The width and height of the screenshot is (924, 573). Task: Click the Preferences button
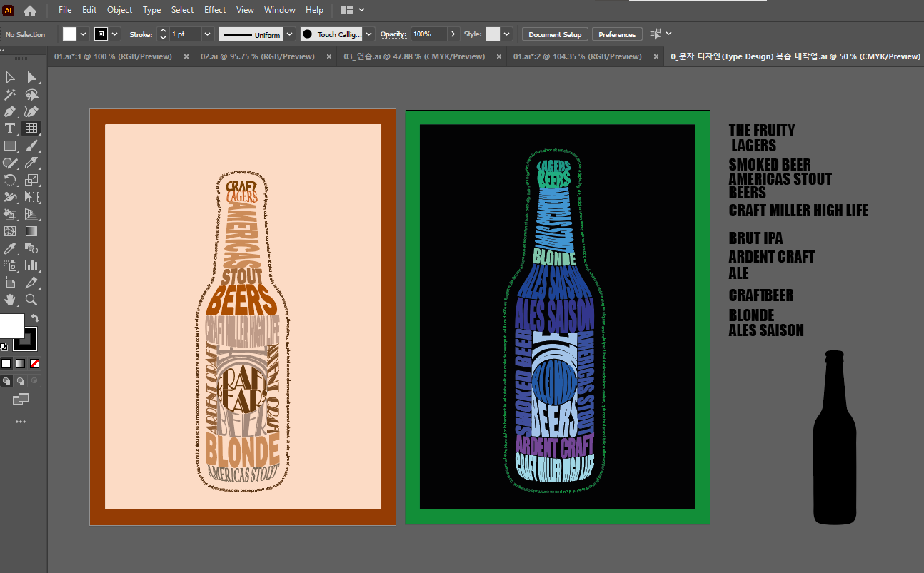point(617,34)
